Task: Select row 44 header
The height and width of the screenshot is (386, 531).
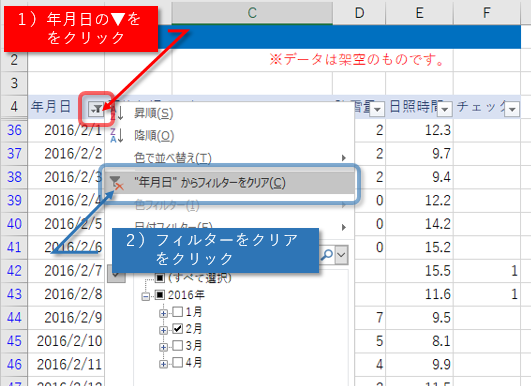Action: point(14,318)
